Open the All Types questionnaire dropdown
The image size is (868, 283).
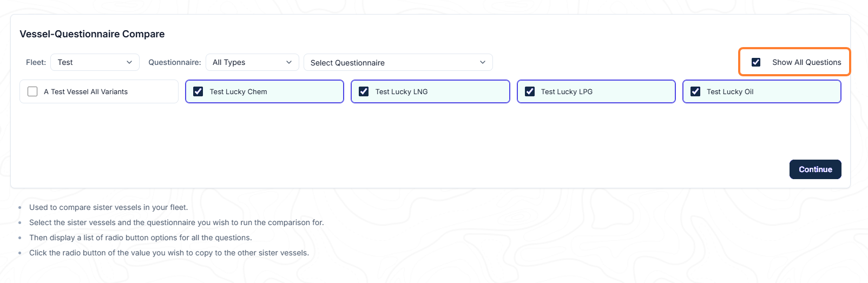pos(252,62)
